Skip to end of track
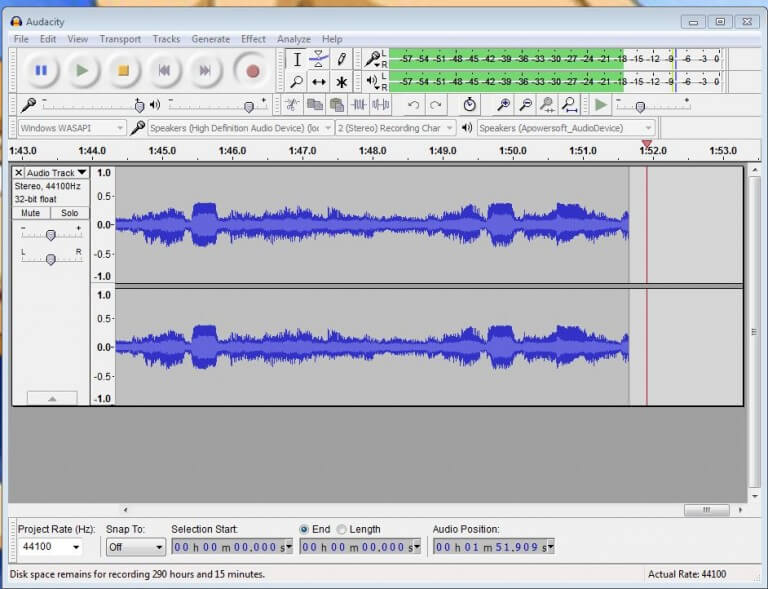This screenshot has width=768, height=589. [205, 71]
